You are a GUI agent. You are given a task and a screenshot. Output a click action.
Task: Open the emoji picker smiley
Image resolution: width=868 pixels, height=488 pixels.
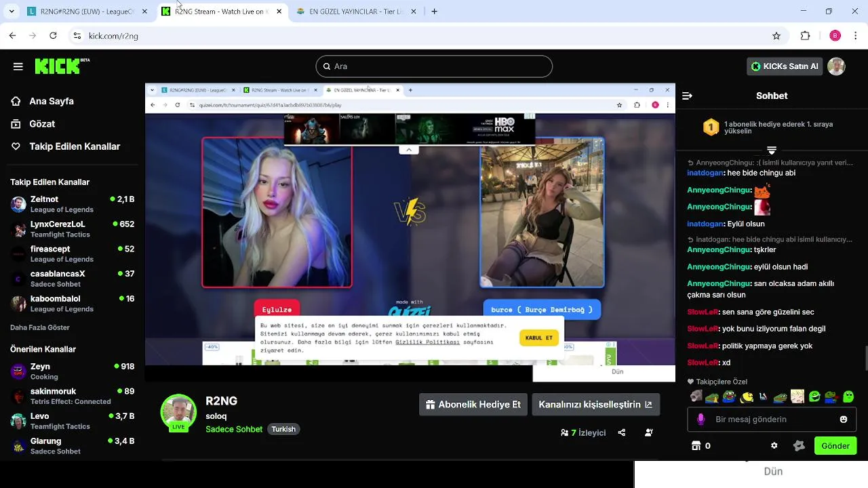(844, 420)
